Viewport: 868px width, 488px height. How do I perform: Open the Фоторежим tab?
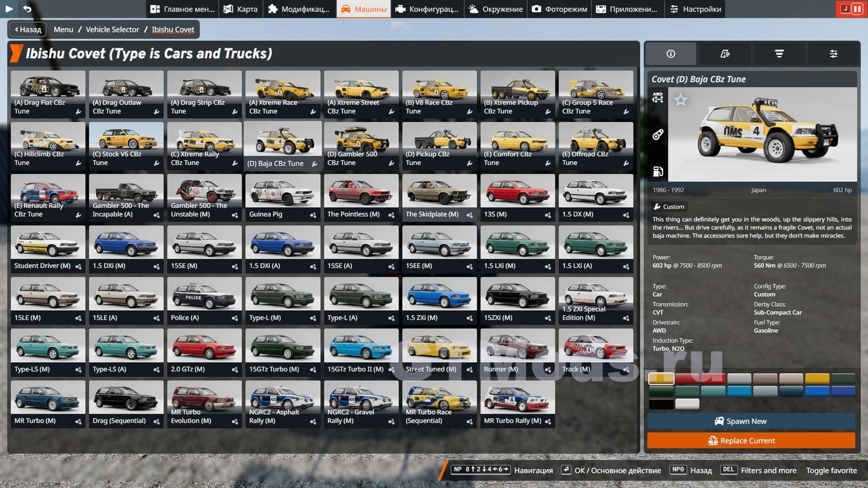[559, 9]
